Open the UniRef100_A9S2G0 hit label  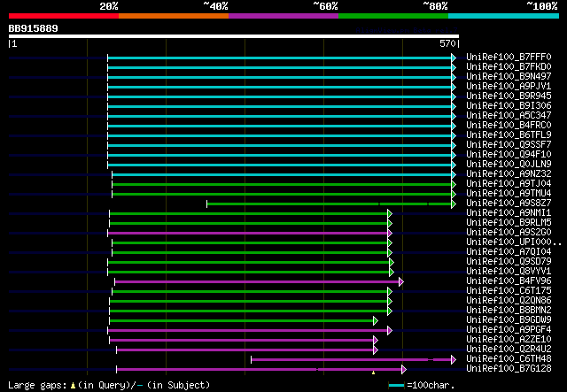click(509, 233)
